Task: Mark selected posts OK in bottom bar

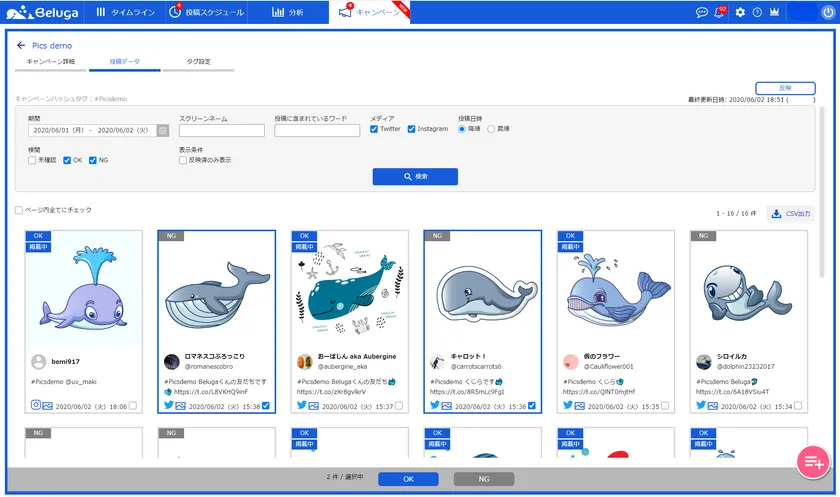Action: (408, 479)
